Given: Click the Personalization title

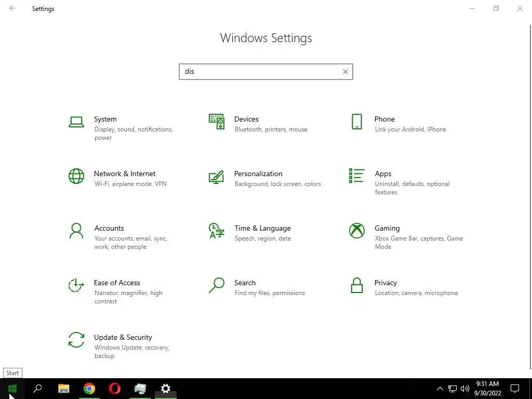Looking at the screenshot, I should [x=258, y=174].
